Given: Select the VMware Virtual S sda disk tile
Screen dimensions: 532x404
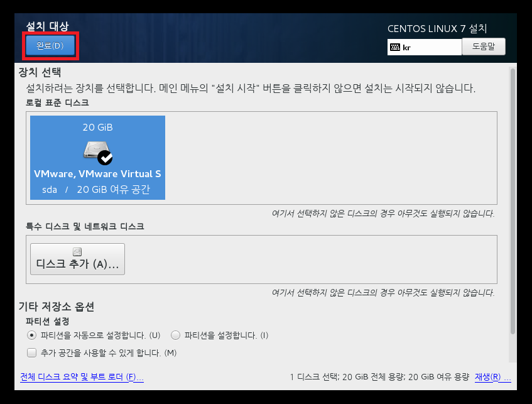Looking at the screenshot, I should [x=98, y=158].
